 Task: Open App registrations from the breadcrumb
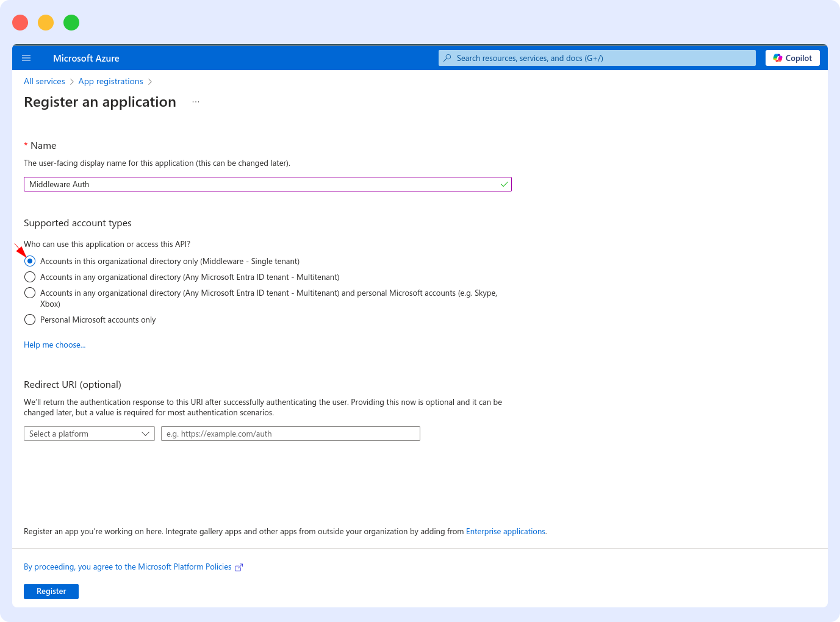point(110,81)
